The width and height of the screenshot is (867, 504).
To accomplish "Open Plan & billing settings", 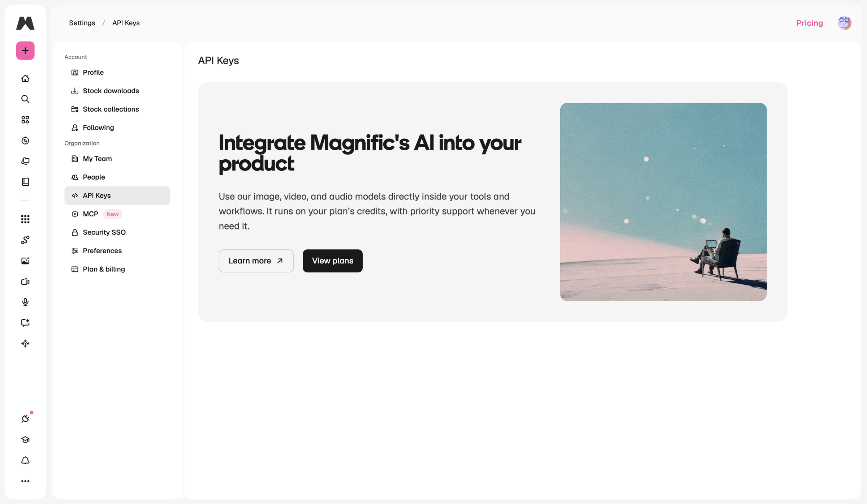I will (117, 269).
